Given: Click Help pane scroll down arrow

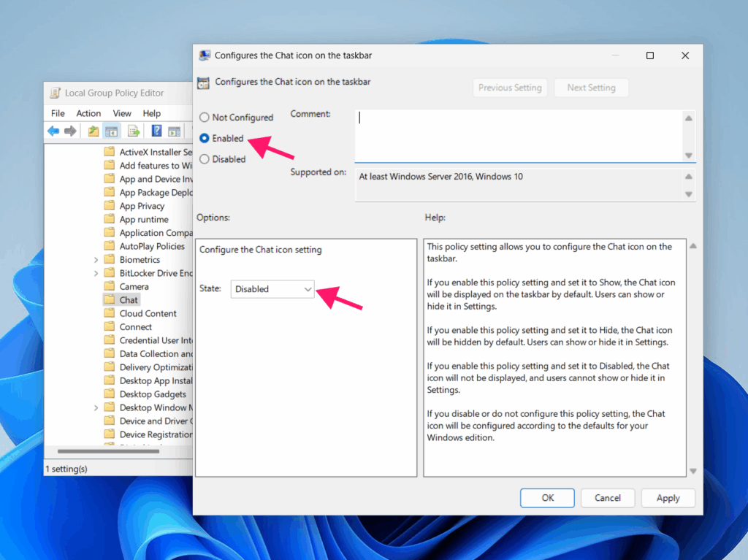Looking at the screenshot, I should pos(693,471).
